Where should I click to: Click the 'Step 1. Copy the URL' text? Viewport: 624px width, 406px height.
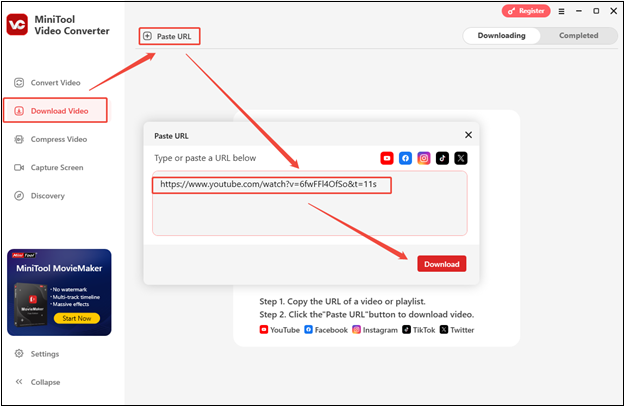pos(342,301)
